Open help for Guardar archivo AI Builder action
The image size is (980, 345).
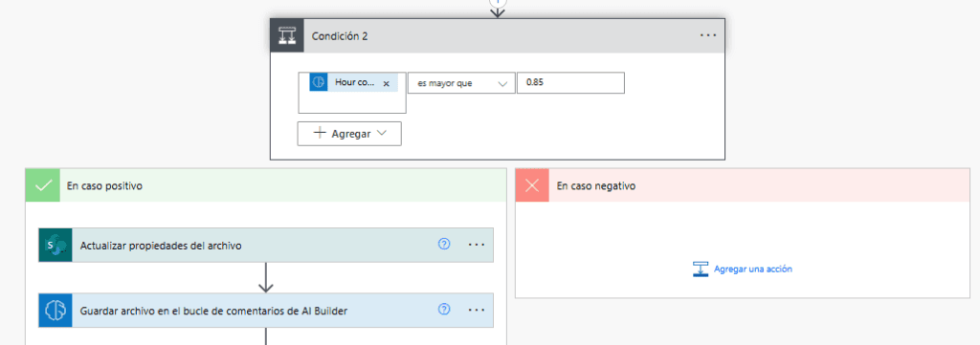coord(444,310)
